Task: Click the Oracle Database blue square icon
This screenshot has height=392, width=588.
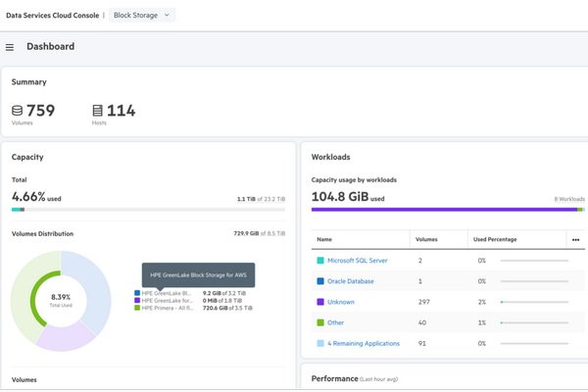Action: click(x=319, y=281)
